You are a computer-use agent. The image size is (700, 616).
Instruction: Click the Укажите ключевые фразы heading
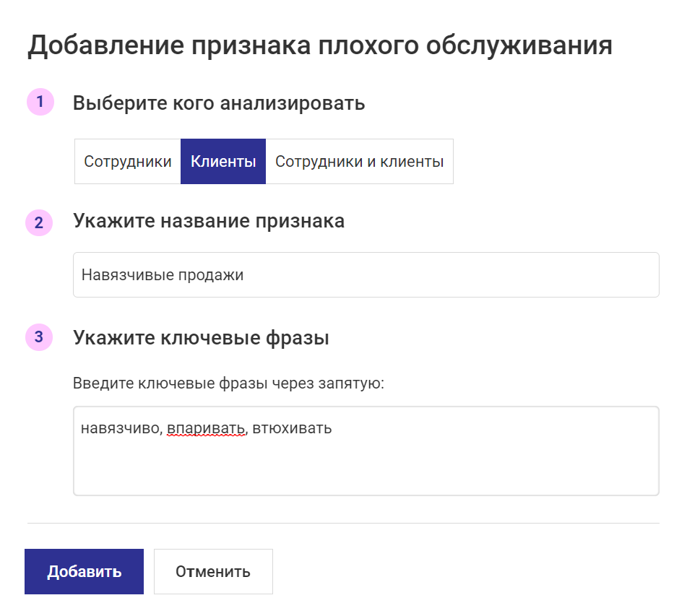point(201,338)
